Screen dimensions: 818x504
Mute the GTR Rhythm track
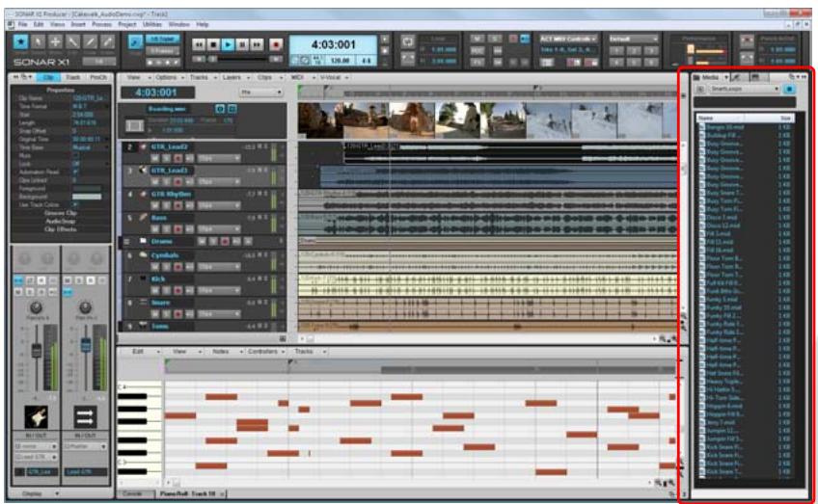point(155,205)
